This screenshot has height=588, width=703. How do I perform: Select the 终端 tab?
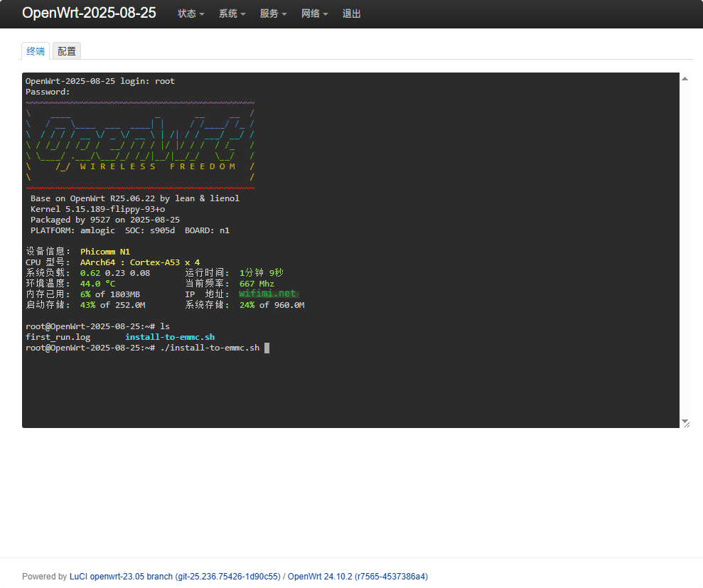pyautogui.click(x=36, y=51)
